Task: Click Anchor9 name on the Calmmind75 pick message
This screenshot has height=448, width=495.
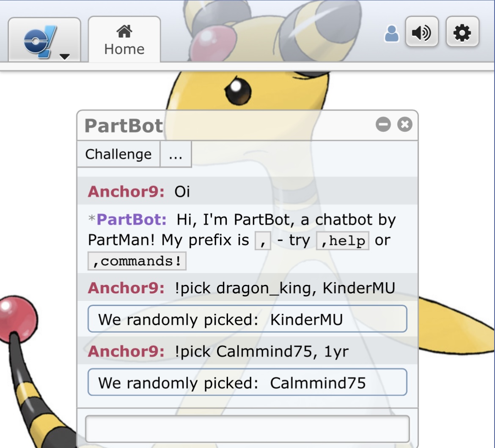Action: pyautogui.click(x=126, y=351)
